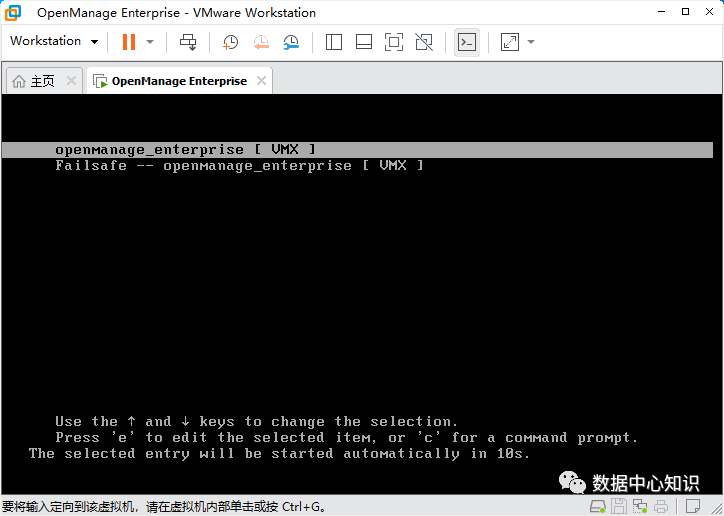This screenshot has height=516, width=724.
Task: Click the printer status icon
Action: click(x=661, y=506)
